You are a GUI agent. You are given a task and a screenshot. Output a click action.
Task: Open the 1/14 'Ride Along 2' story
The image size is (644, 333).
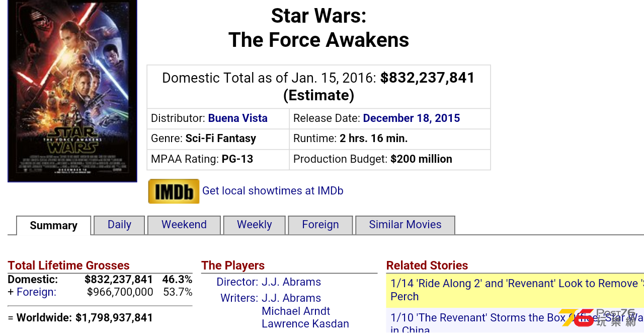(515, 290)
